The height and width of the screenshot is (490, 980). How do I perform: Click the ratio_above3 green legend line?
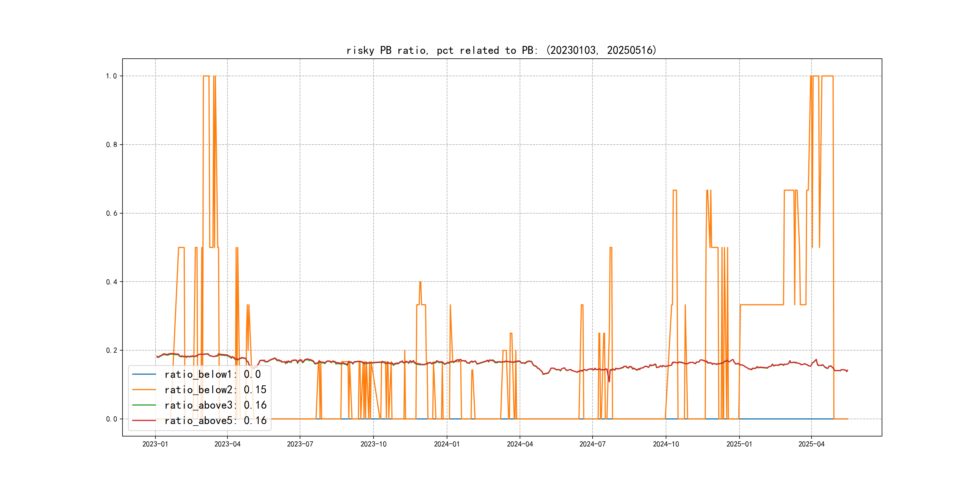[144, 405]
